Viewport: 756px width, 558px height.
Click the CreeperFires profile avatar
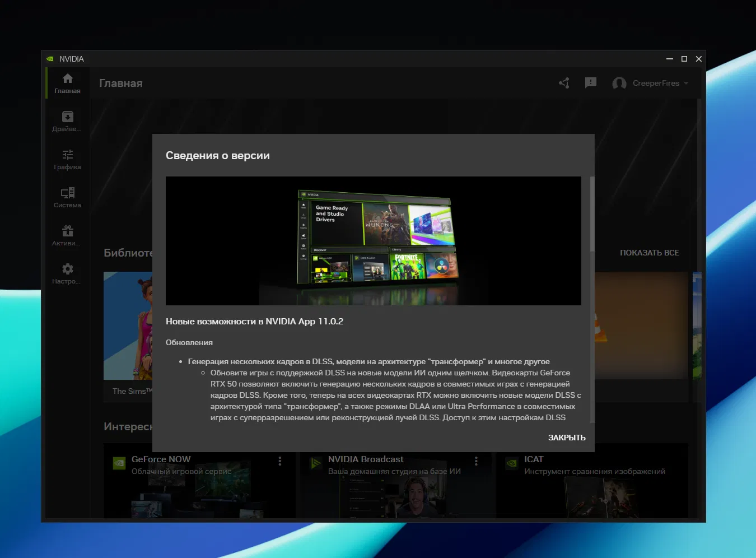click(619, 83)
